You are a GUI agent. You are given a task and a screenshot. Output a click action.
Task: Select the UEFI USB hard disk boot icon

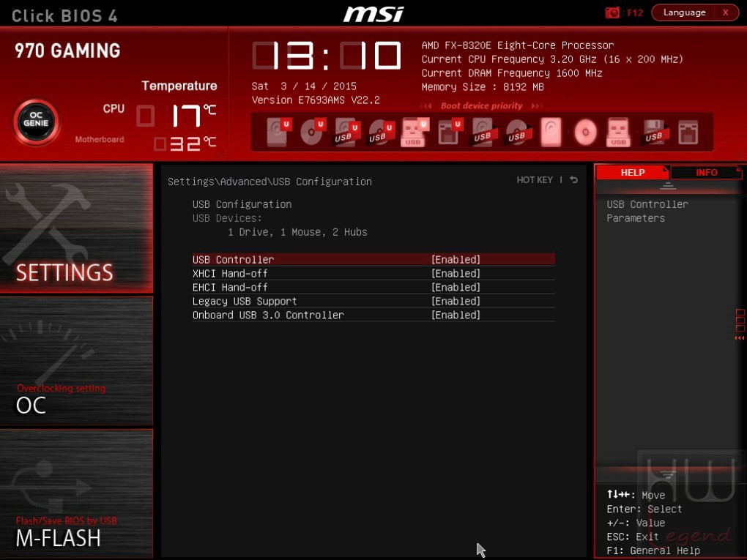point(347,132)
